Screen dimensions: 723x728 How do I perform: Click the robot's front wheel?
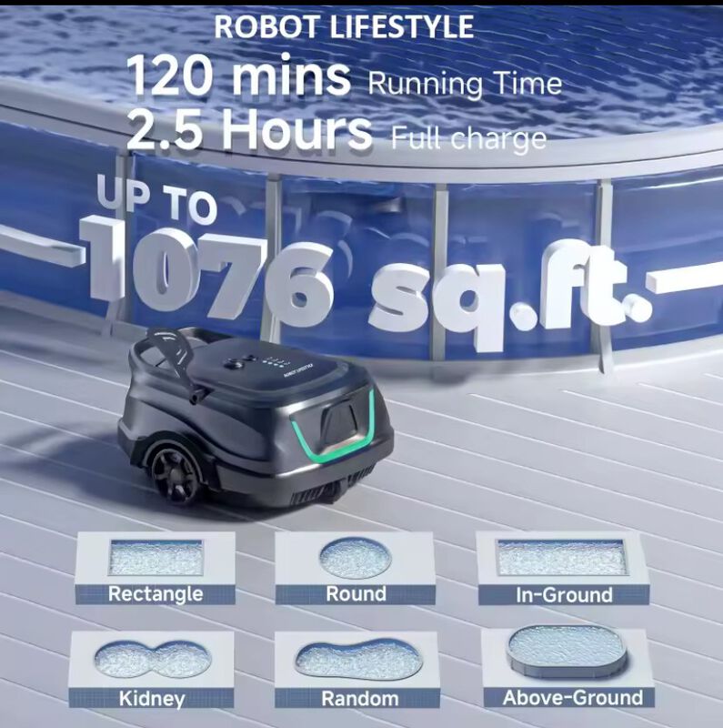[175, 470]
